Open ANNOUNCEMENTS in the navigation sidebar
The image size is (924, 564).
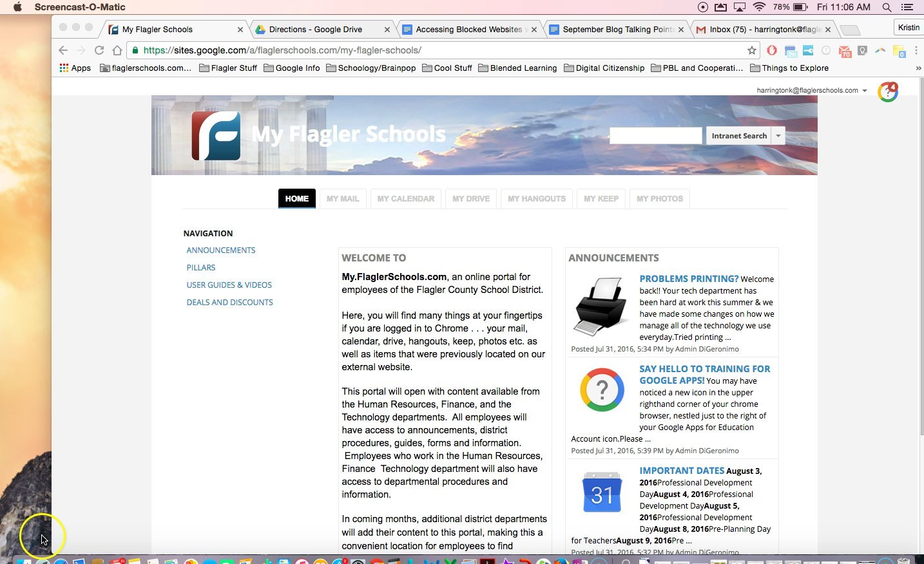coord(221,250)
